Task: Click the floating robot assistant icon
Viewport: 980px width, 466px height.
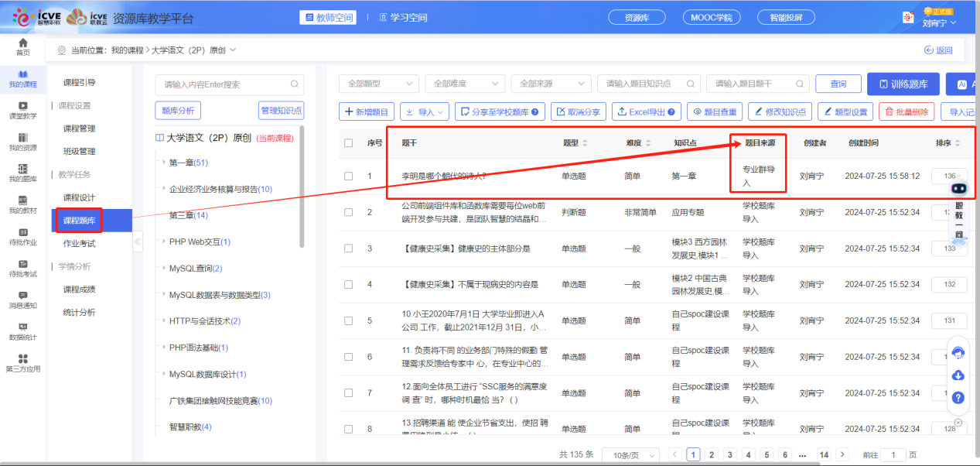Action: pyautogui.click(x=958, y=188)
